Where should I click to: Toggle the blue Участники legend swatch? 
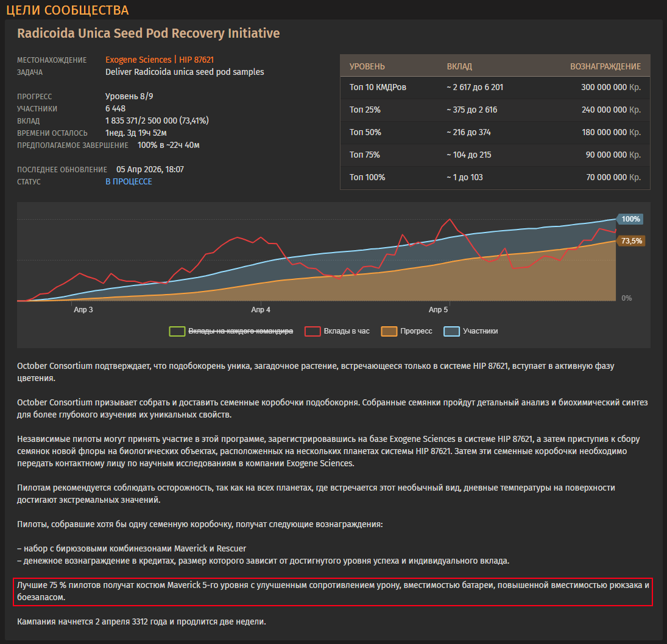point(452,331)
